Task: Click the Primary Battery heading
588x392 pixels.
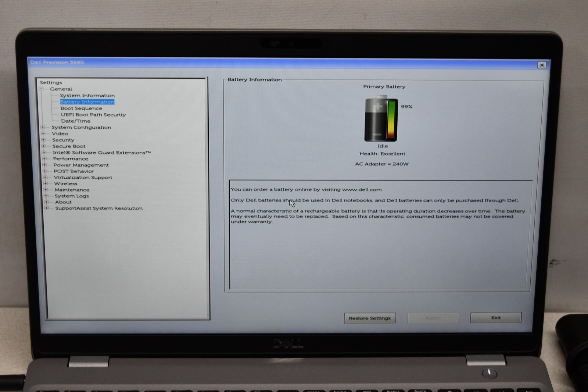Action: pos(384,87)
